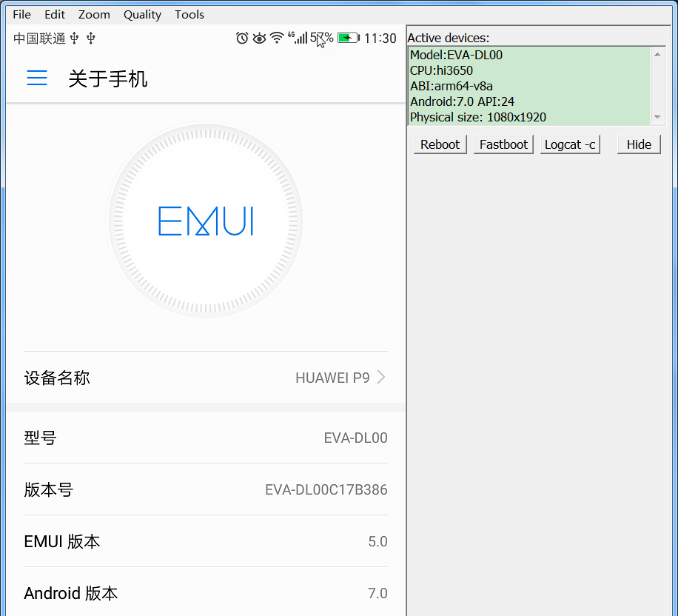
Task: Open the 设备名称 chevron arrow
Action: pyautogui.click(x=381, y=377)
